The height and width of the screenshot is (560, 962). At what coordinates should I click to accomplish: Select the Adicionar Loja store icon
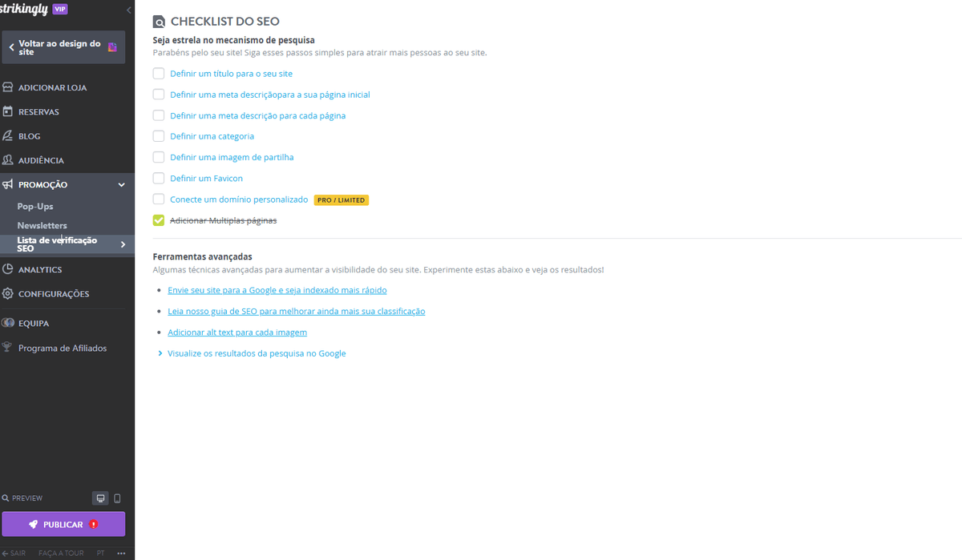click(10, 87)
